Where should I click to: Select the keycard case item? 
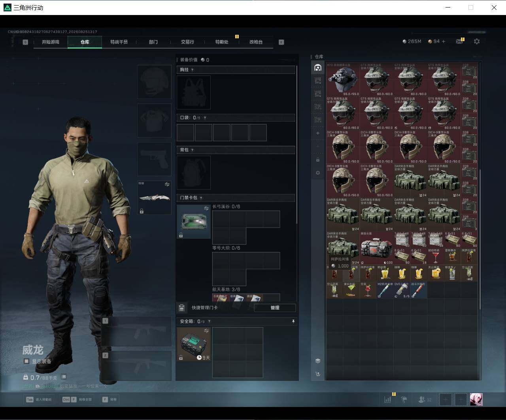tap(194, 221)
